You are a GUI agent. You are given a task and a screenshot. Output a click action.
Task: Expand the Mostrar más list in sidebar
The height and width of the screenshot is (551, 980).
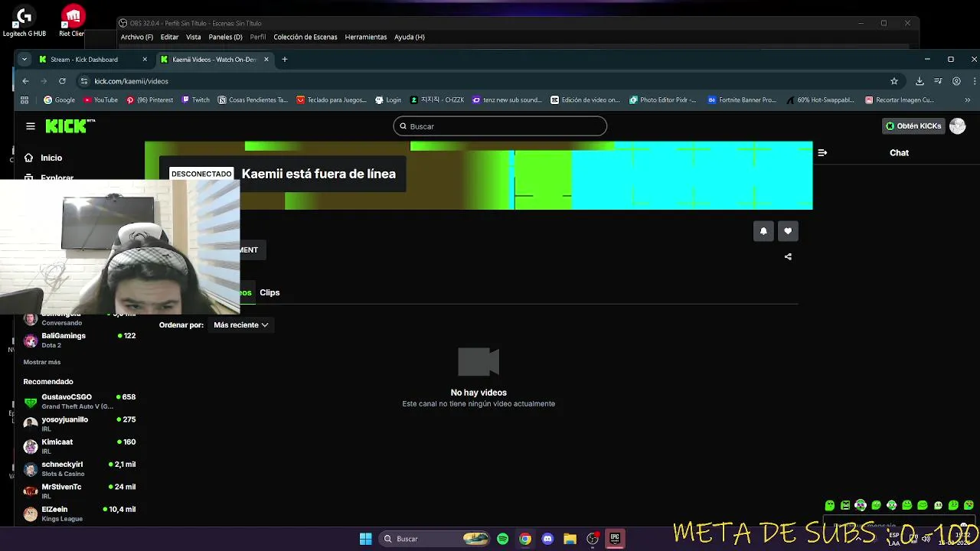point(42,362)
